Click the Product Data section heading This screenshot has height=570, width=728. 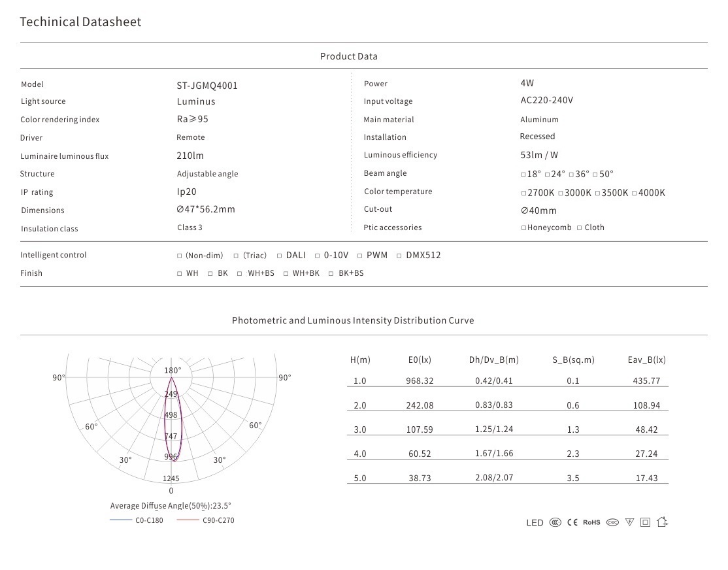coord(348,56)
